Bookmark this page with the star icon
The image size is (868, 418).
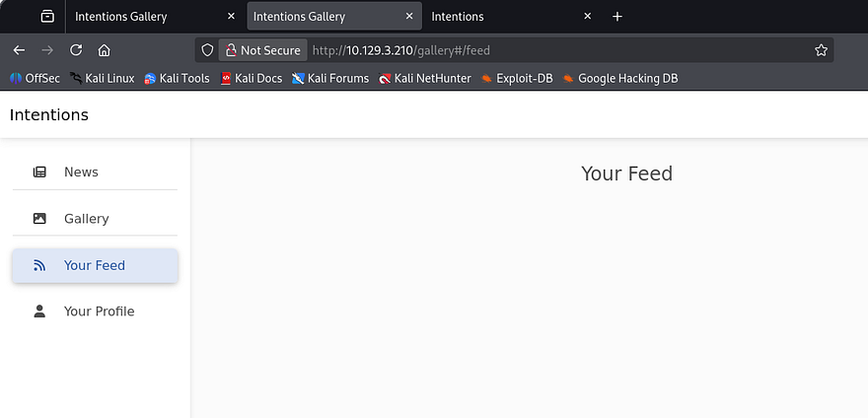click(x=821, y=50)
